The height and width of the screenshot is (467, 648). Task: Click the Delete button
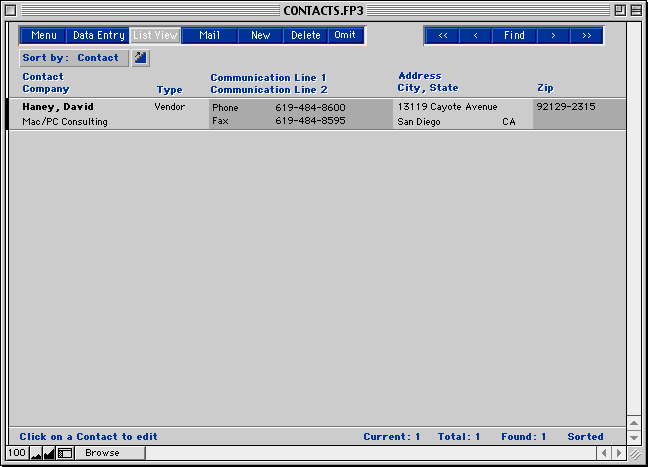[x=305, y=36]
